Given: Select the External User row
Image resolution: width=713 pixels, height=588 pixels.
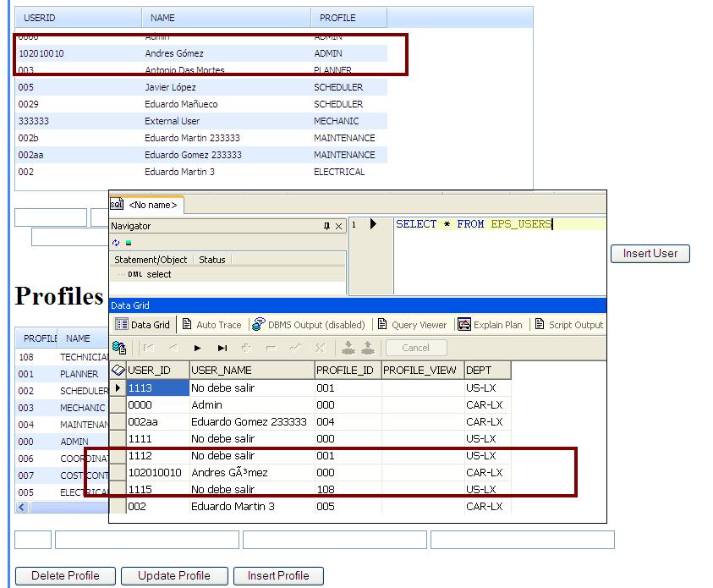Looking at the screenshot, I should pyautogui.click(x=201, y=121).
